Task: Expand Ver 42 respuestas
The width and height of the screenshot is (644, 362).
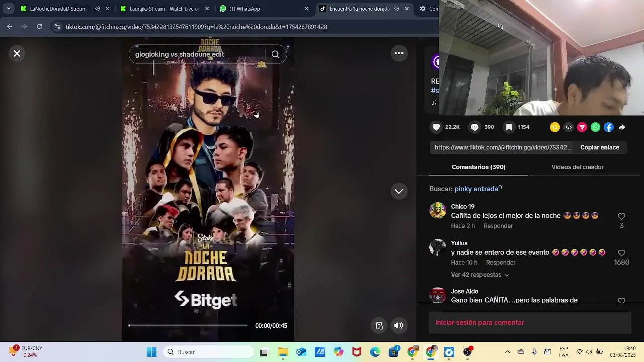Action: click(x=480, y=275)
